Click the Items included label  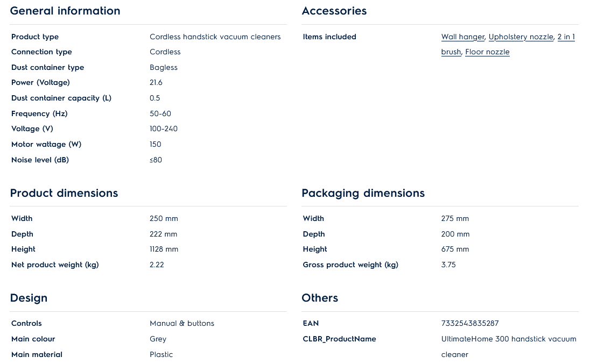pos(329,37)
